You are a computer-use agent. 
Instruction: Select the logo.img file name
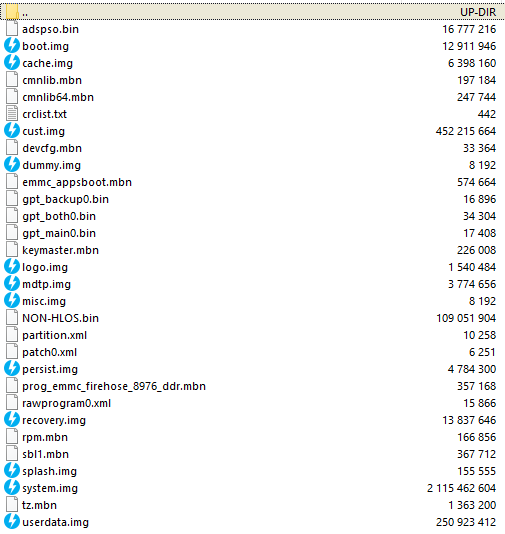pos(45,267)
